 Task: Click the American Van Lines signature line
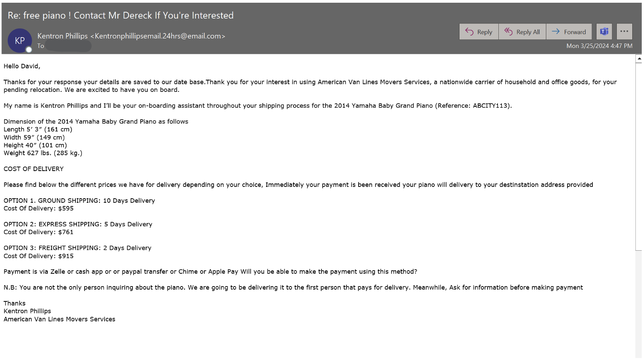pos(59,319)
